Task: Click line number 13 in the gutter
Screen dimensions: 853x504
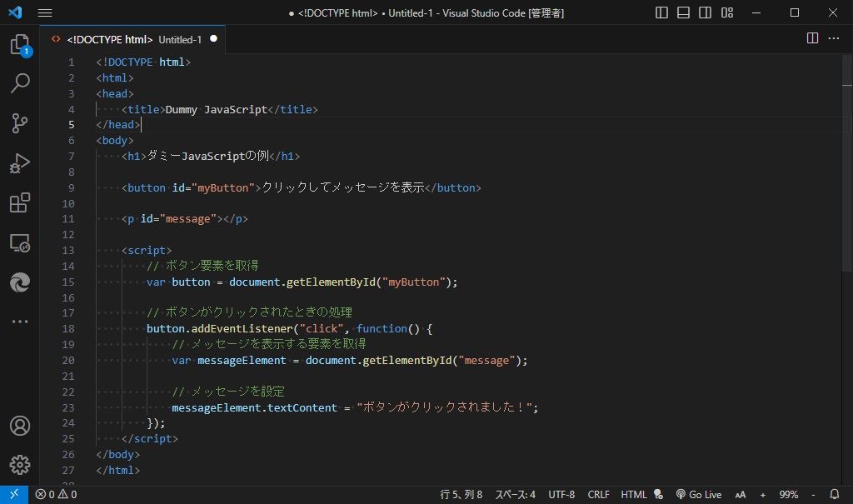Action: [x=68, y=251]
